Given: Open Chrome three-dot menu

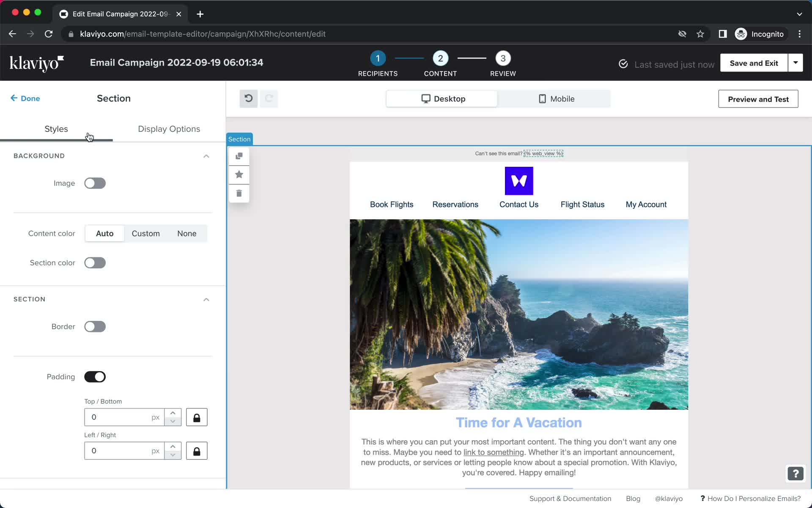Looking at the screenshot, I should (799, 34).
